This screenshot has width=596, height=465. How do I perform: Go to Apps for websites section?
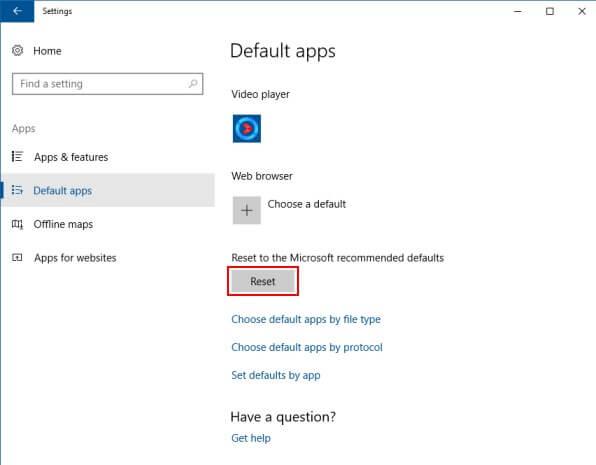pyautogui.click(x=75, y=258)
